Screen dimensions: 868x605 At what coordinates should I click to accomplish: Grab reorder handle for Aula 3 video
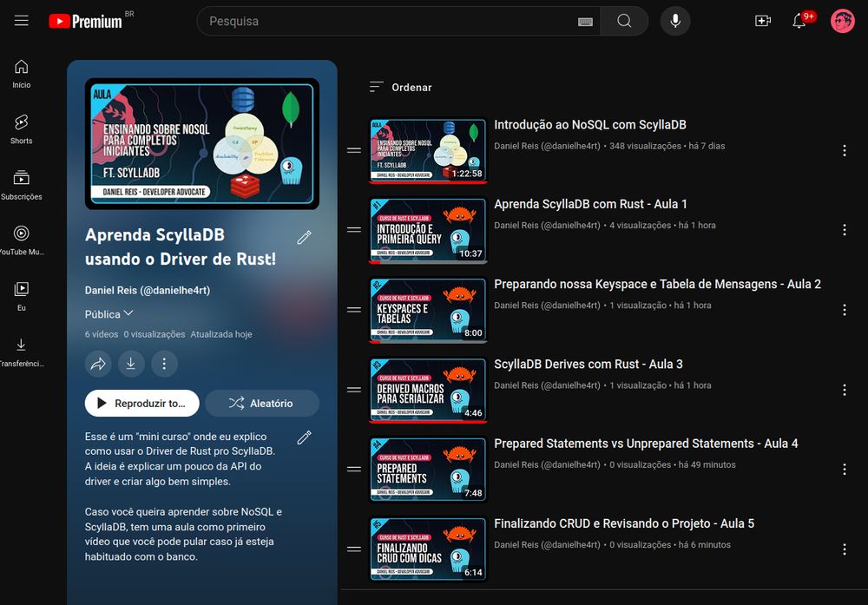click(x=354, y=390)
